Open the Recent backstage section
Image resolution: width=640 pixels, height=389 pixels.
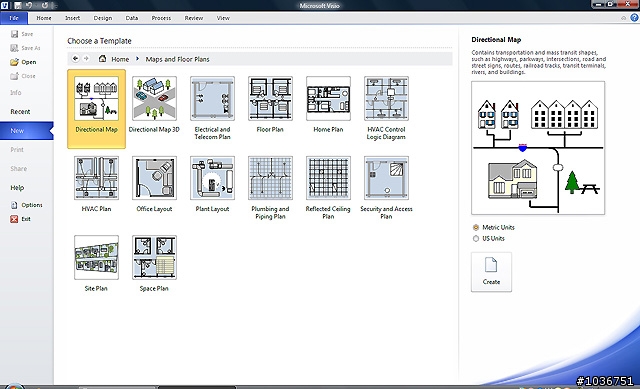coord(20,111)
